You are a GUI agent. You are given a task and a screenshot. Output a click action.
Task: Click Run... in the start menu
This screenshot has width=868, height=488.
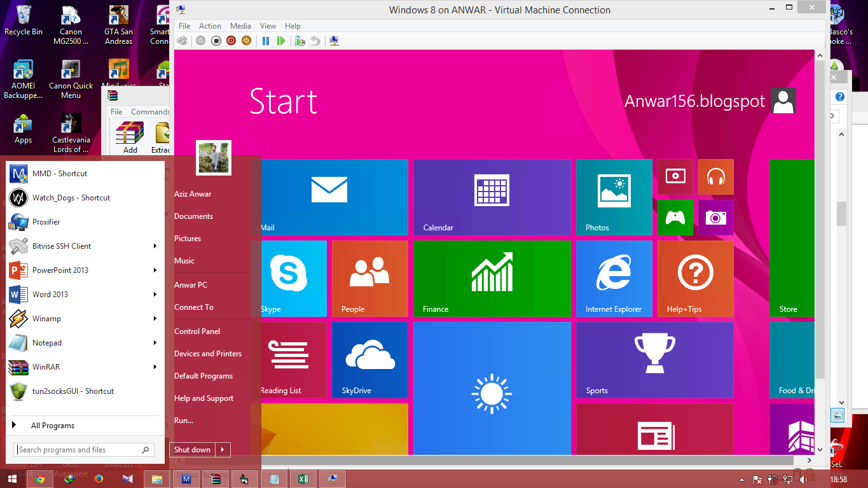click(184, 421)
